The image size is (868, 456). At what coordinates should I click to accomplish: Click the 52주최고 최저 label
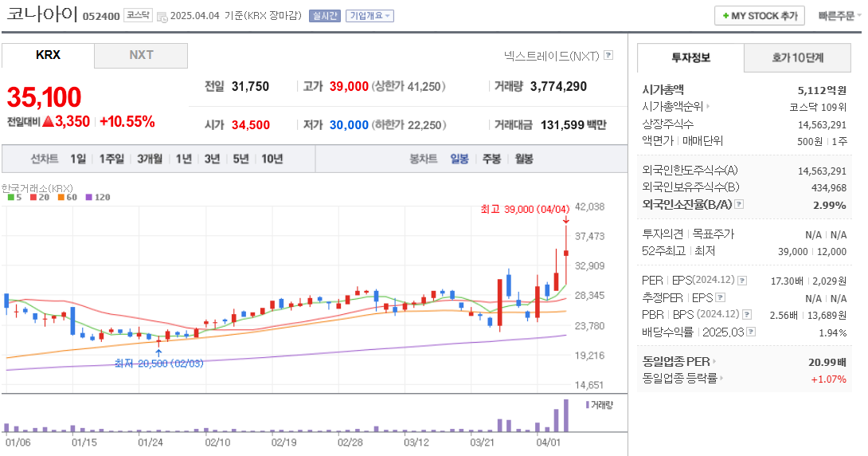point(678,251)
